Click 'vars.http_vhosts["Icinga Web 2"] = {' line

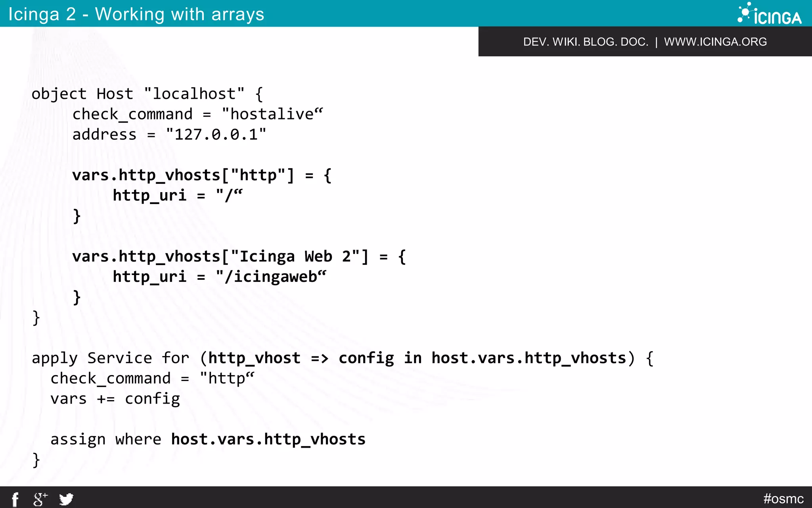point(239,257)
